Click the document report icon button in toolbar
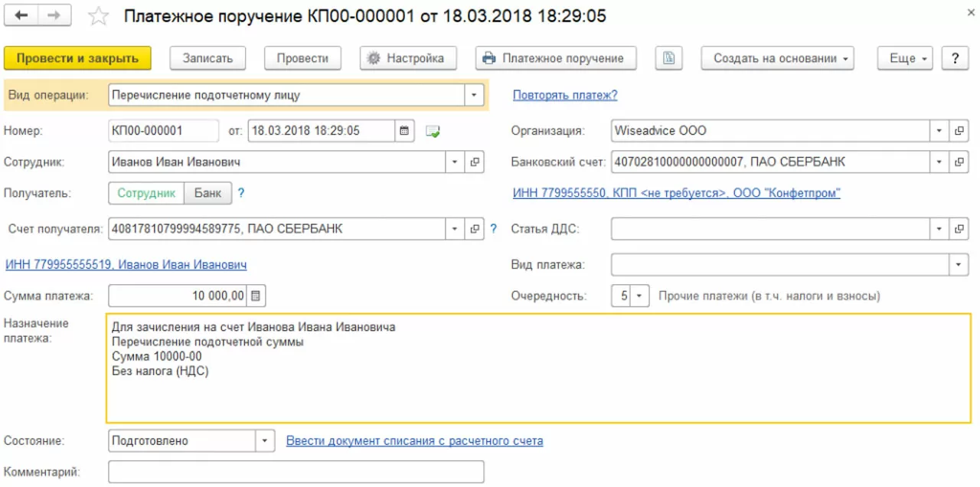This screenshot has height=487, width=980. [668, 58]
